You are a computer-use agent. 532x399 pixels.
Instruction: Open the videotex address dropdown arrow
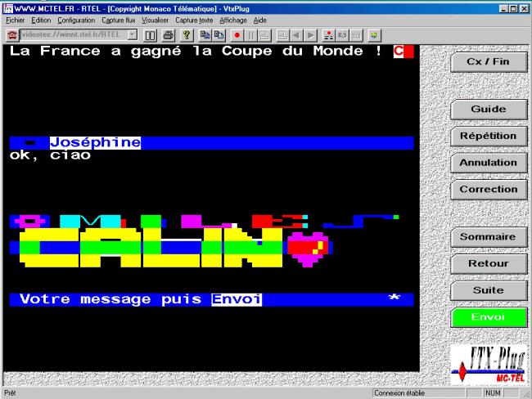(x=133, y=34)
